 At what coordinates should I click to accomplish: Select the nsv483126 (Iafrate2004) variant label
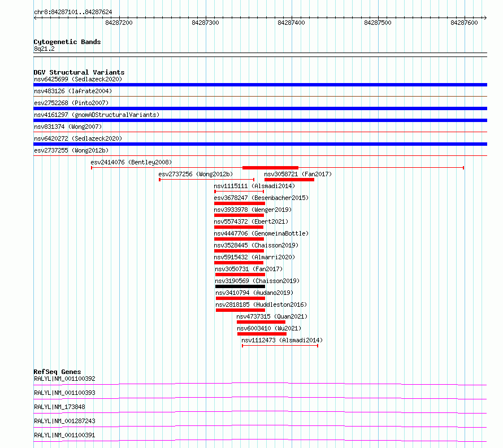tap(73, 91)
